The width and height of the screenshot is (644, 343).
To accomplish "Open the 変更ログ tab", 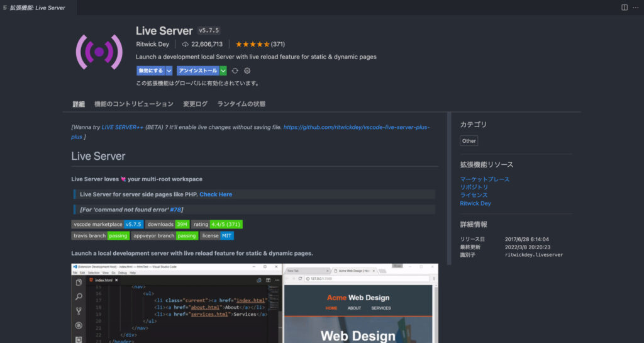I will tap(195, 104).
